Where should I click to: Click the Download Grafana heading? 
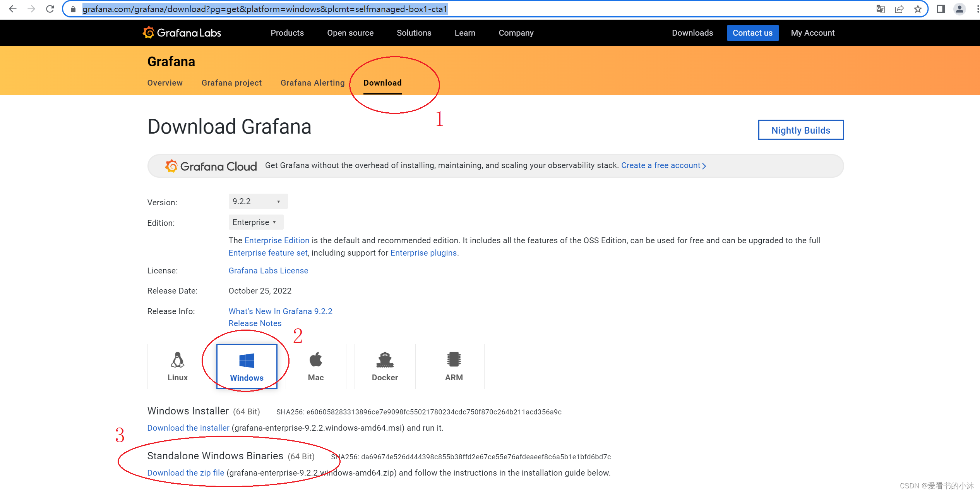click(x=230, y=127)
